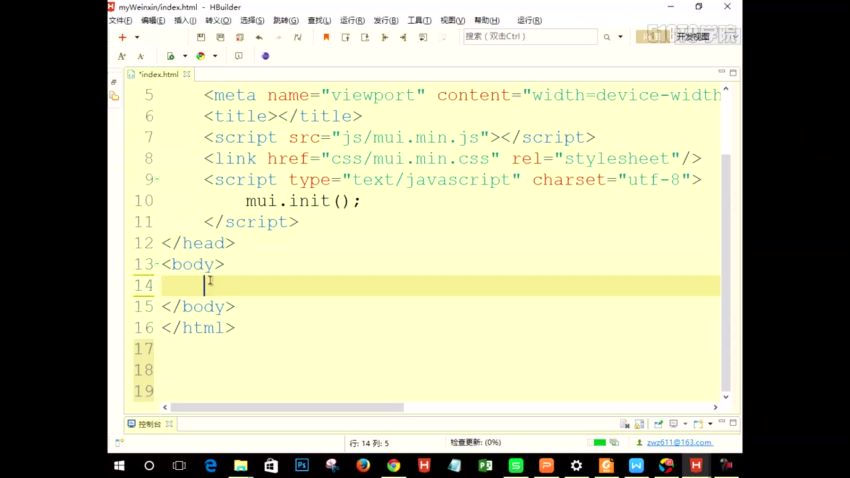Expand dropdown arrow next to the New icon
This screenshot has height=478, width=850.
click(136, 37)
